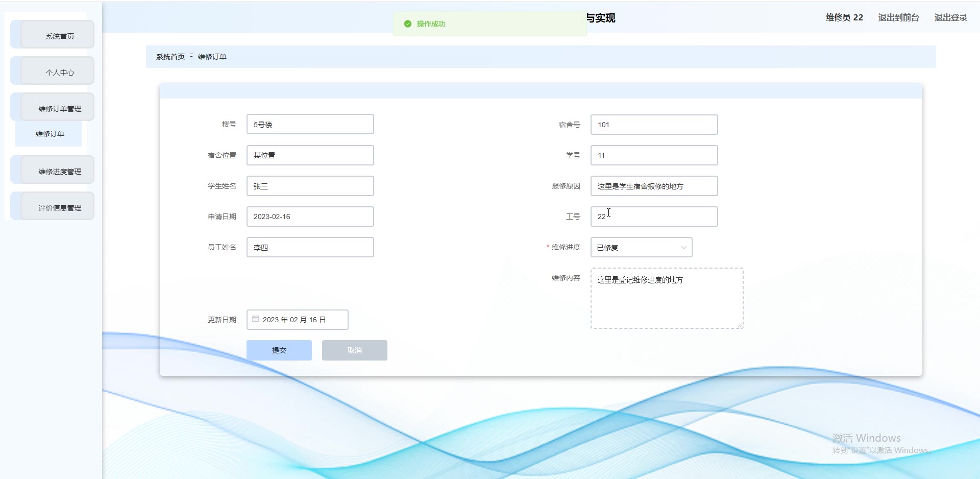Click the 更新日期 date field
Viewport: 980px width, 479px height.
(298, 320)
